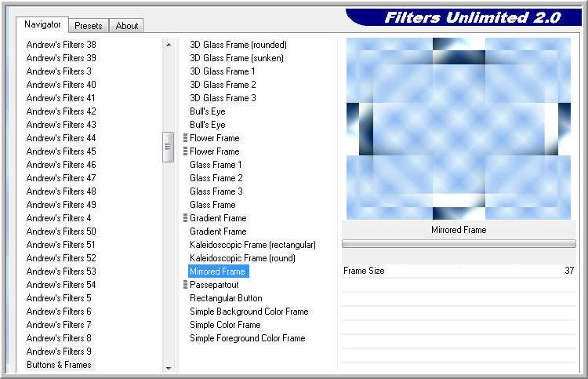Select Andrew's Filters 38 category
This screenshot has width=588, height=379.
(x=61, y=45)
